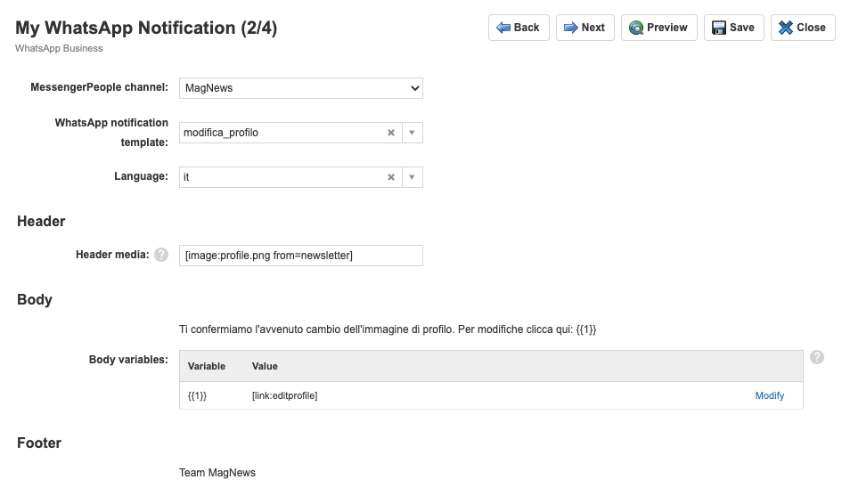Image resolution: width=842 pixels, height=504 pixels.
Task: Clear the selected language 'it'
Action: tap(390, 177)
